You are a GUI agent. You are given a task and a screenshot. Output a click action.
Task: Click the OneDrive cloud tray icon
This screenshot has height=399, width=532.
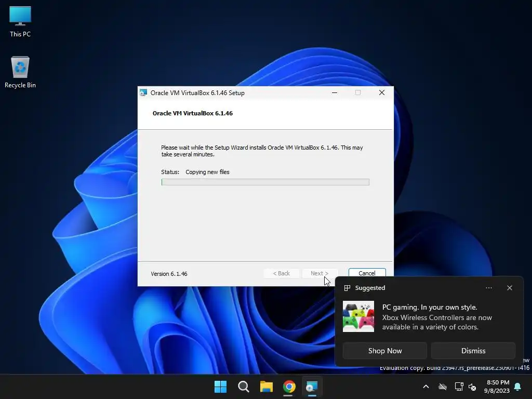click(443, 387)
